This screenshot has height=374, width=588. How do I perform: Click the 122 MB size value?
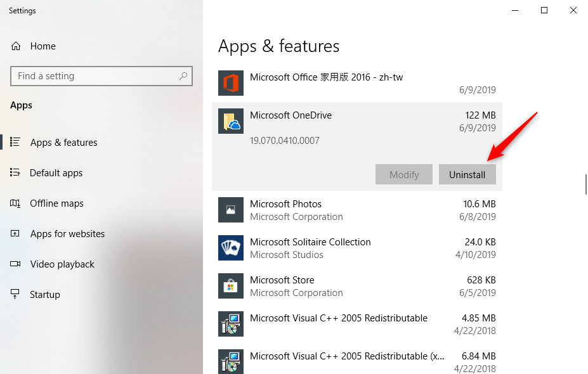pyautogui.click(x=480, y=115)
